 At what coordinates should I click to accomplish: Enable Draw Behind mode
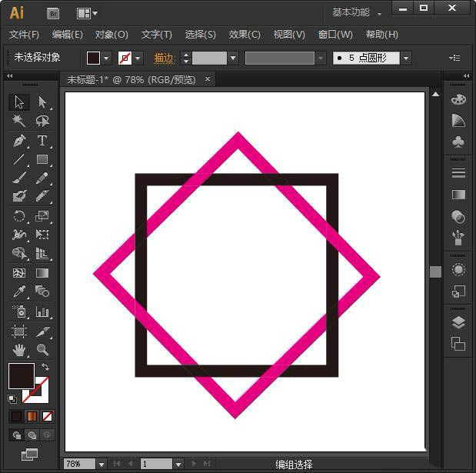pos(32,435)
